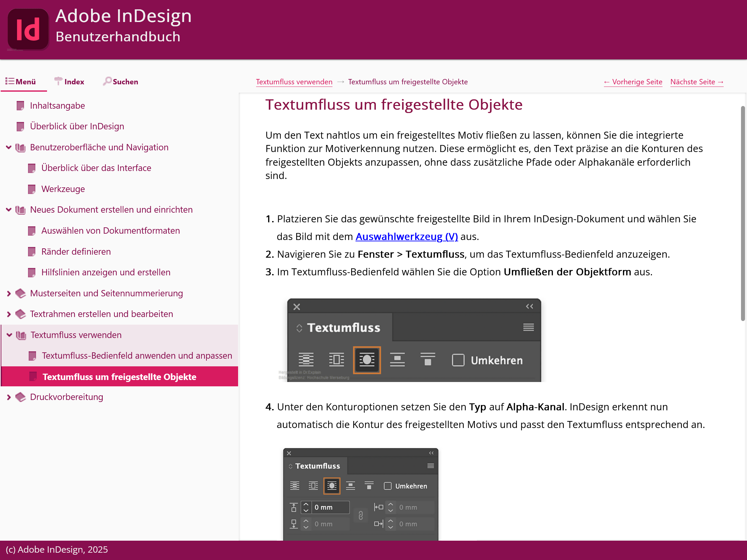The height and width of the screenshot is (560, 747).
Task: Open the Menü tab
Action: [x=21, y=82]
